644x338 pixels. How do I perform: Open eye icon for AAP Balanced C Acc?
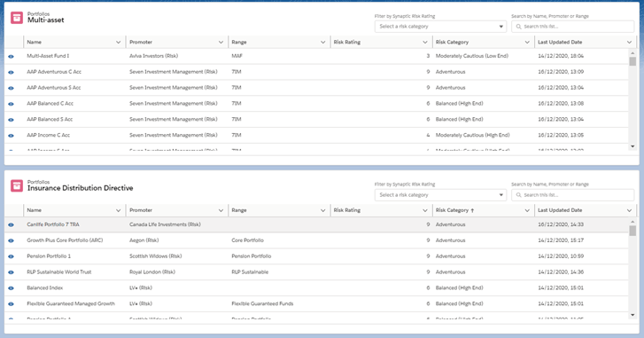tap(12, 104)
